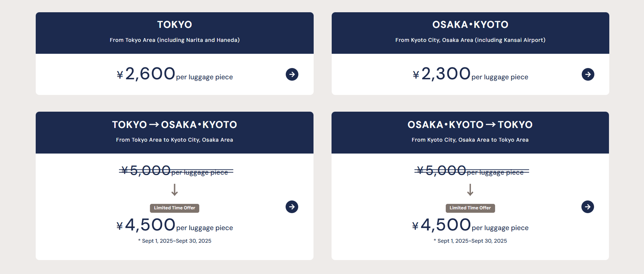Click From Tokyo Area including Narita text
Viewport: 644px width, 274px height.
[x=174, y=40]
